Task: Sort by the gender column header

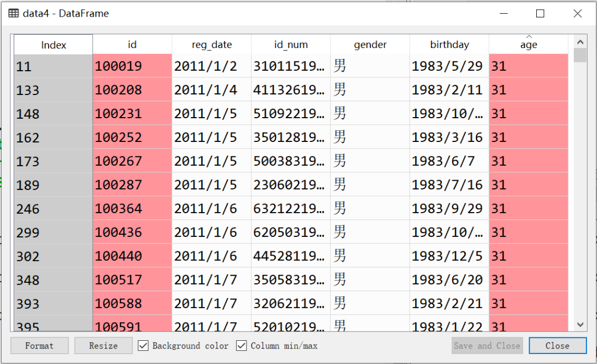Action: pyautogui.click(x=370, y=45)
